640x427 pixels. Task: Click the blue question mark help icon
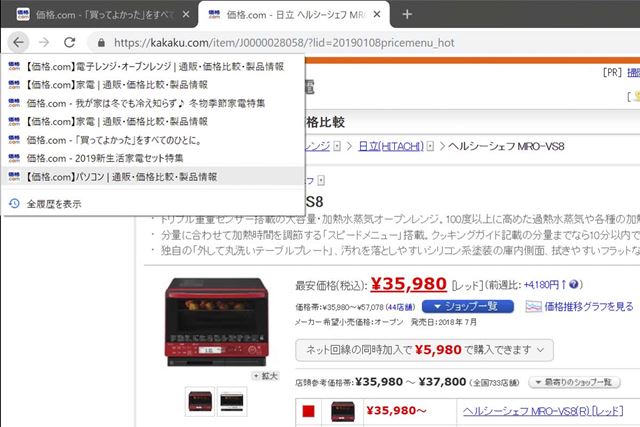coord(573,284)
